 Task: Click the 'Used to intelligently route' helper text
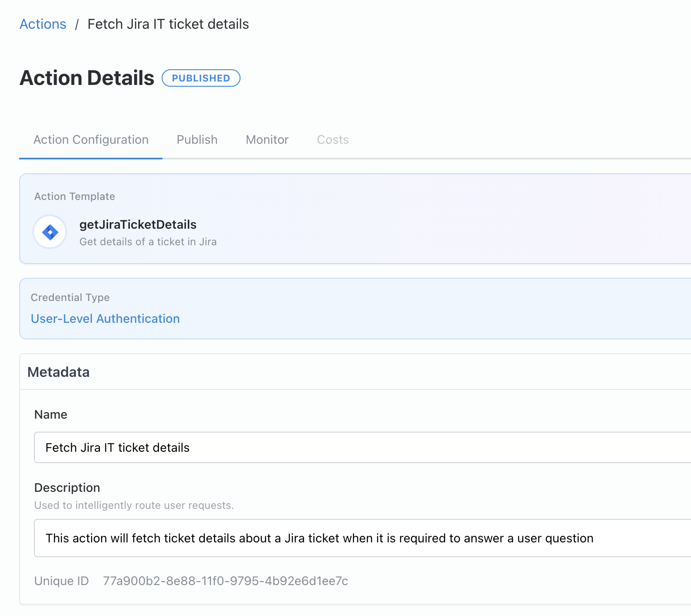coord(134,505)
